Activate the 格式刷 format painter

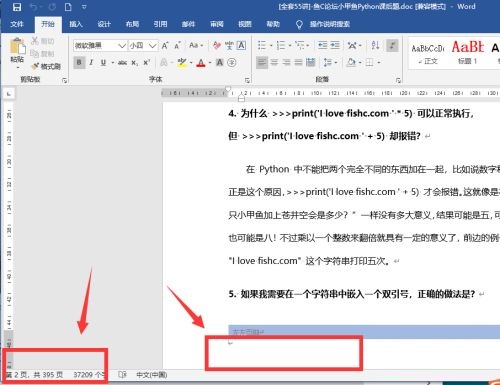click(46, 66)
